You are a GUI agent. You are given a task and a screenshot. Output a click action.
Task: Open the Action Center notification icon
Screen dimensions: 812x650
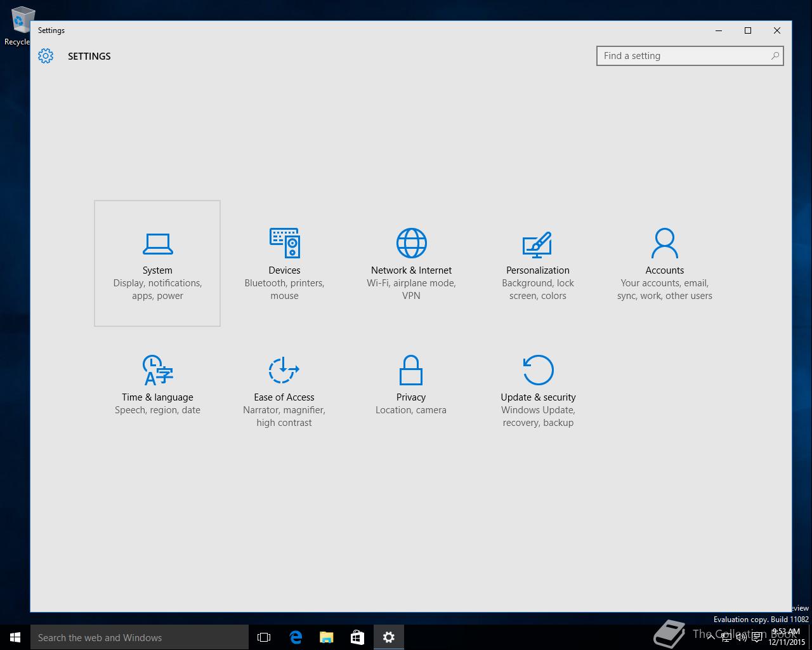coord(757,637)
